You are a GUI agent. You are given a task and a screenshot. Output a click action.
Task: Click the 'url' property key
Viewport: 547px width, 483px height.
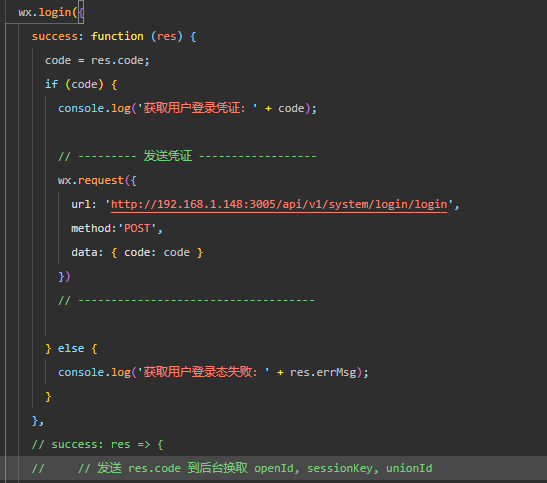(81, 204)
